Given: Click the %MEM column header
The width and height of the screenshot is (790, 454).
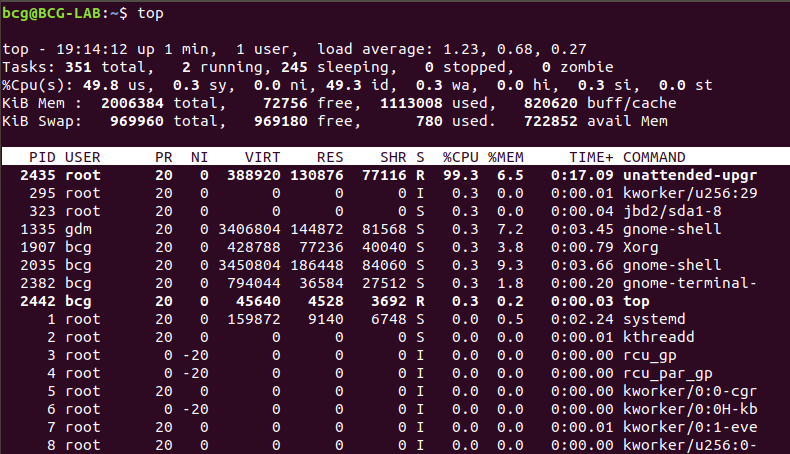Looking at the screenshot, I should click(x=506, y=157).
